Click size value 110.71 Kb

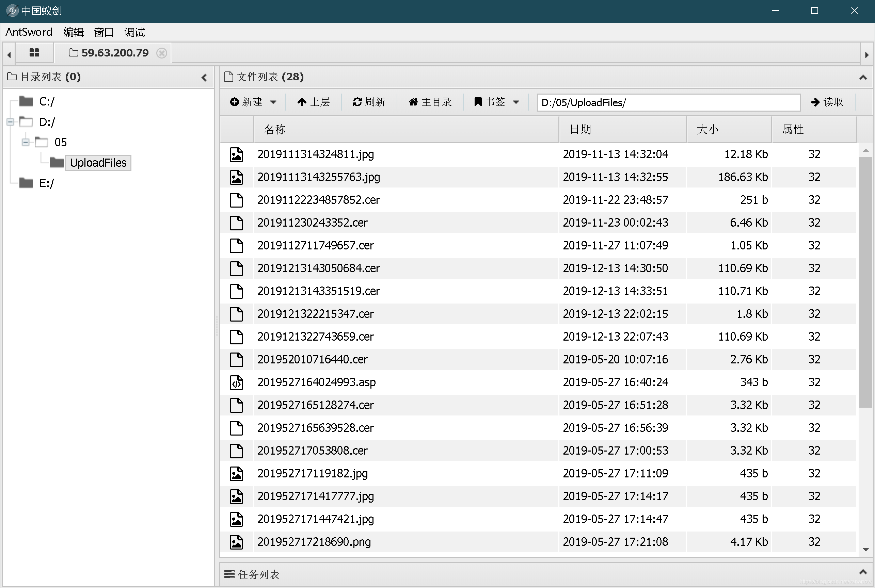point(743,291)
